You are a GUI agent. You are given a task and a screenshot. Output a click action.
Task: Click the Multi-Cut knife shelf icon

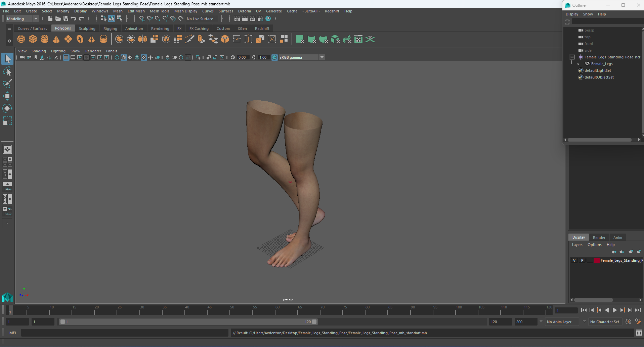(x=189, y=39)
